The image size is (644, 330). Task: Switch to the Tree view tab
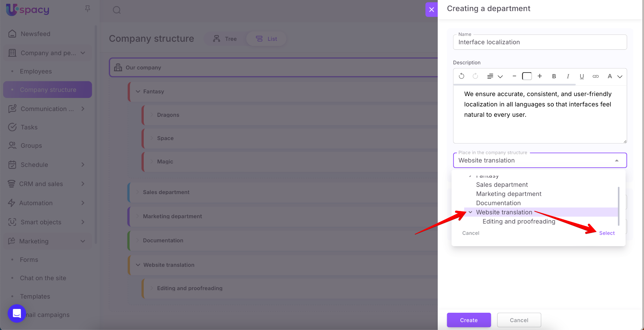pyautogui.click(x=225, y=39)
